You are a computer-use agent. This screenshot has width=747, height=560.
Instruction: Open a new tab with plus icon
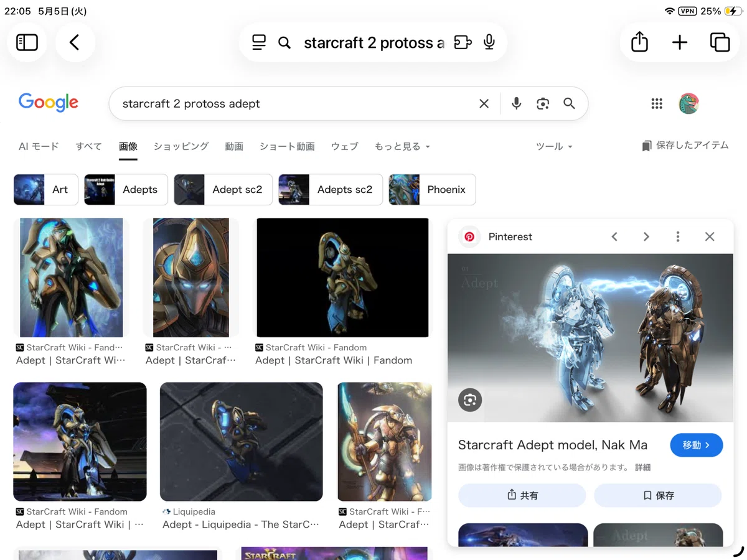coord(680,42)
